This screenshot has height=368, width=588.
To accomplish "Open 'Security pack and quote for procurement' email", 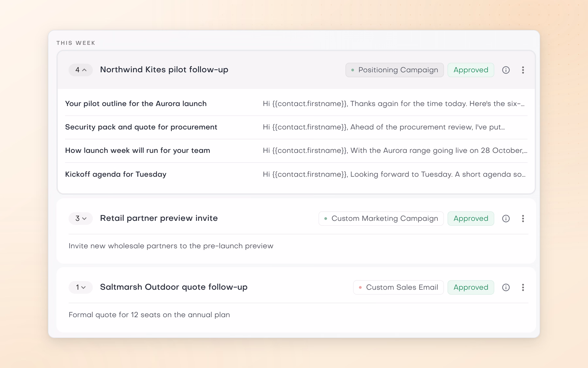I will pyautogui.click(x=141, y=127).
